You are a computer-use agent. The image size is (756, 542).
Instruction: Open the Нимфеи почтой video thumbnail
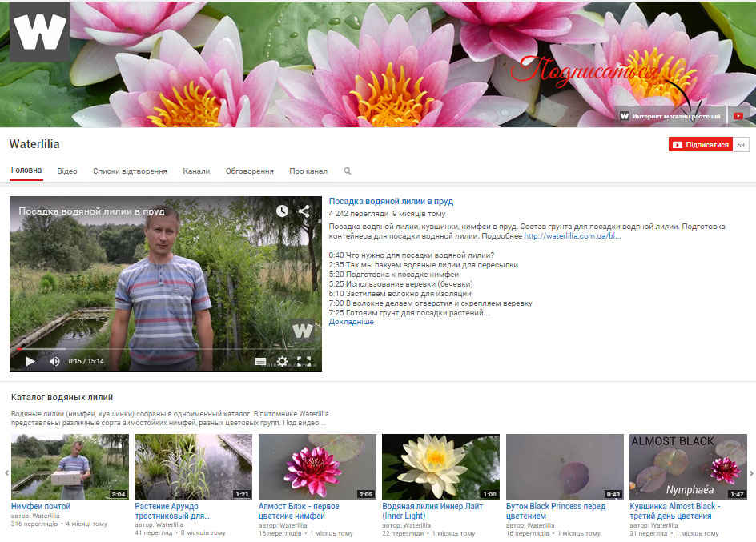tap(70, 467)
